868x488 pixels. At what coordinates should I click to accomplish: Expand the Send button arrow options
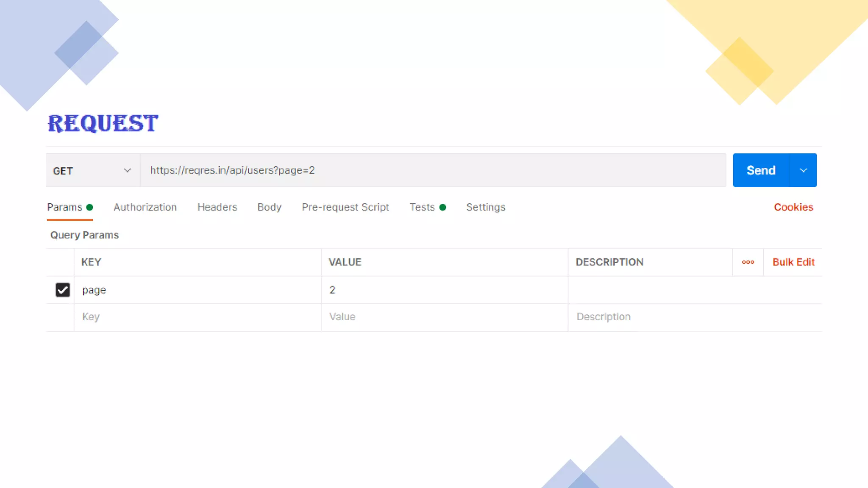(803, 171)
